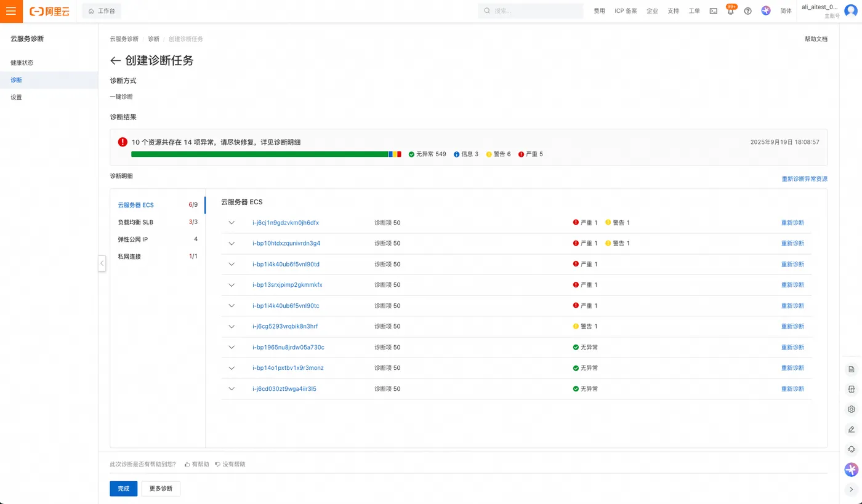This screenshot has height=504, width=862.
Task: Click the red error icon in result banner
Action: 123,142
